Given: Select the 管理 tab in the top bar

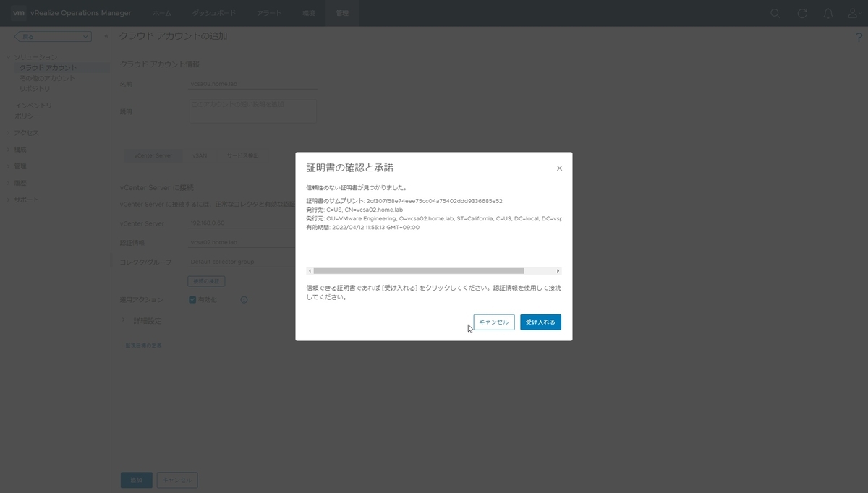Looking at the screenshot, I should click(342, 13).
